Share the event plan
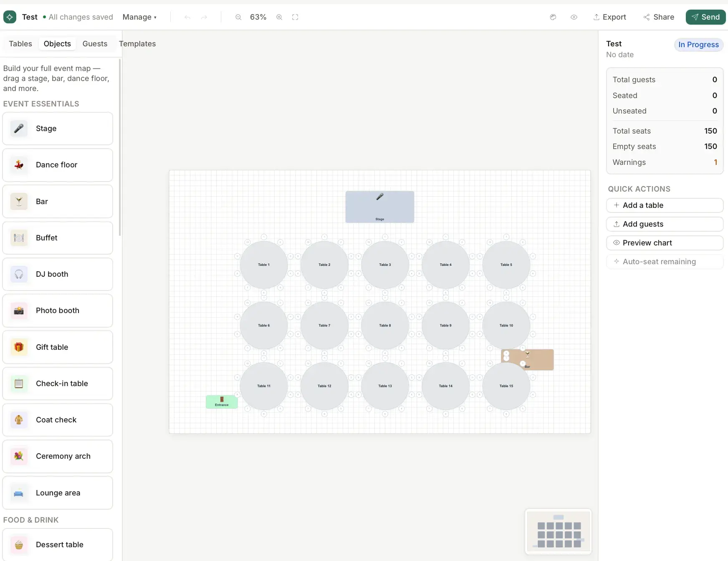The height and width of the screenshot is (561, 728). (x=659, y=17)
